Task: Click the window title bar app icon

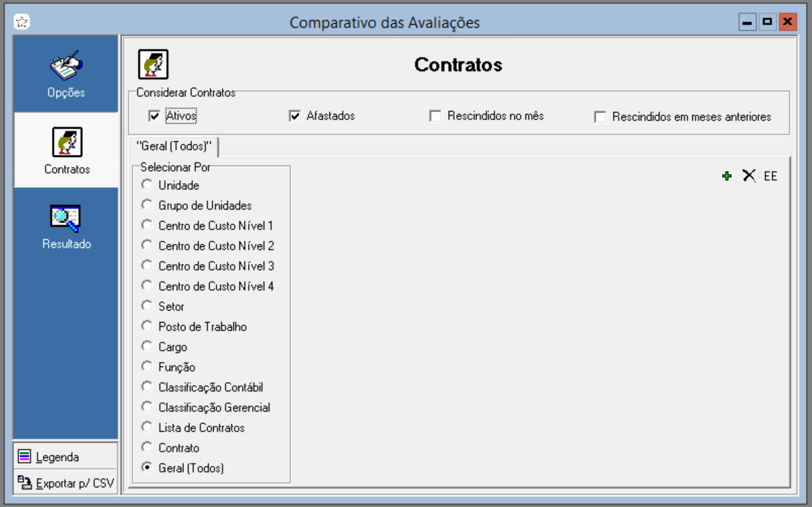Action: pos(22,22)
